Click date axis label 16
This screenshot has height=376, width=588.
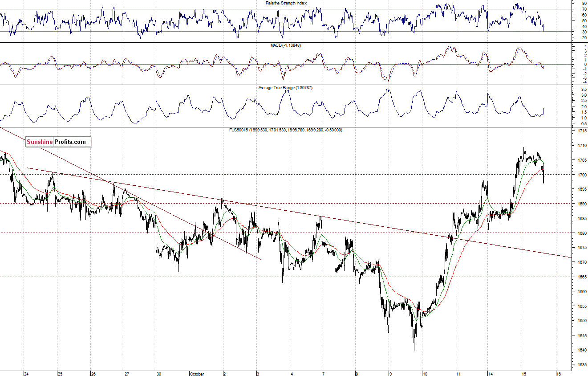[558, 374]
